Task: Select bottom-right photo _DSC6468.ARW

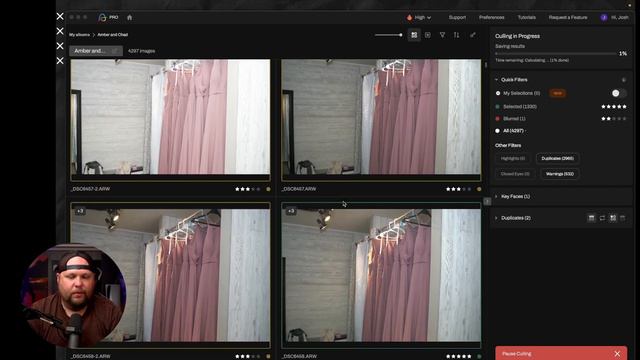Action: point(381,275)
